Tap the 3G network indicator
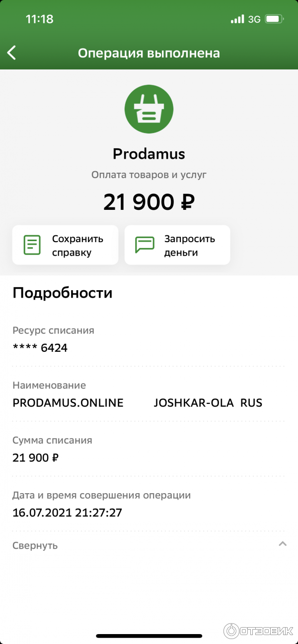This screenshot has width=298, height=644. point(254,19)
